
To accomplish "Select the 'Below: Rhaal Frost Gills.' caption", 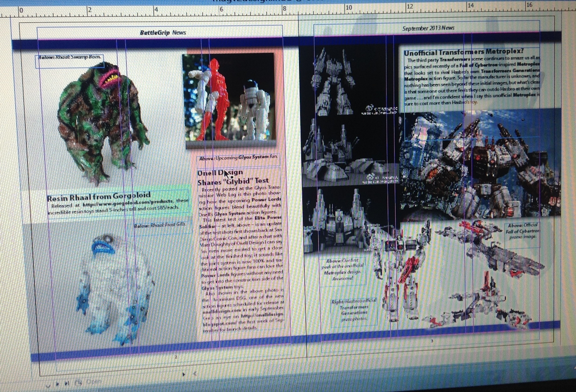I will click(160, 225).
